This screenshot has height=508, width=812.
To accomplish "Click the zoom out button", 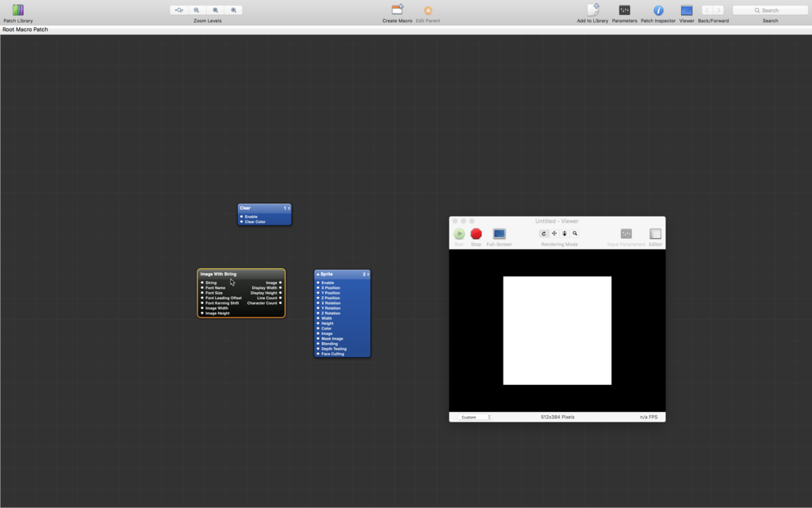I will (x=197, y=10).
